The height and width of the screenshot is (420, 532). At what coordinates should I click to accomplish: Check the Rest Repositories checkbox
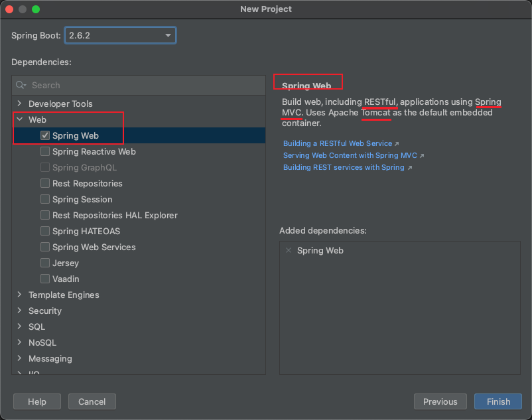[x=45, y=183]
